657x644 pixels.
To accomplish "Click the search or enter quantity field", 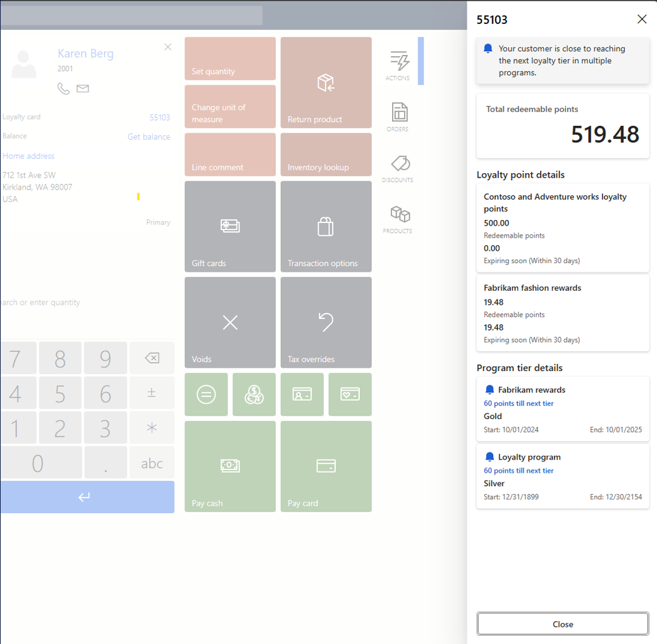I will tap(87, 302).
